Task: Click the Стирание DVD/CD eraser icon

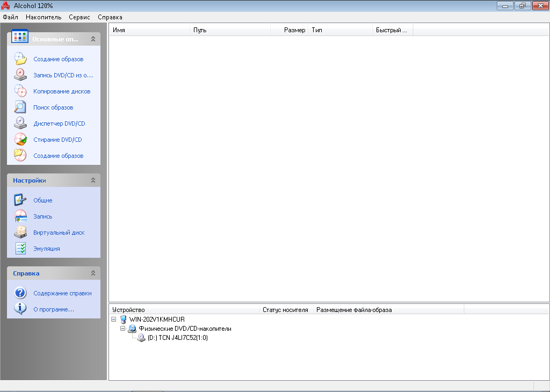Action: pos(20,140)
